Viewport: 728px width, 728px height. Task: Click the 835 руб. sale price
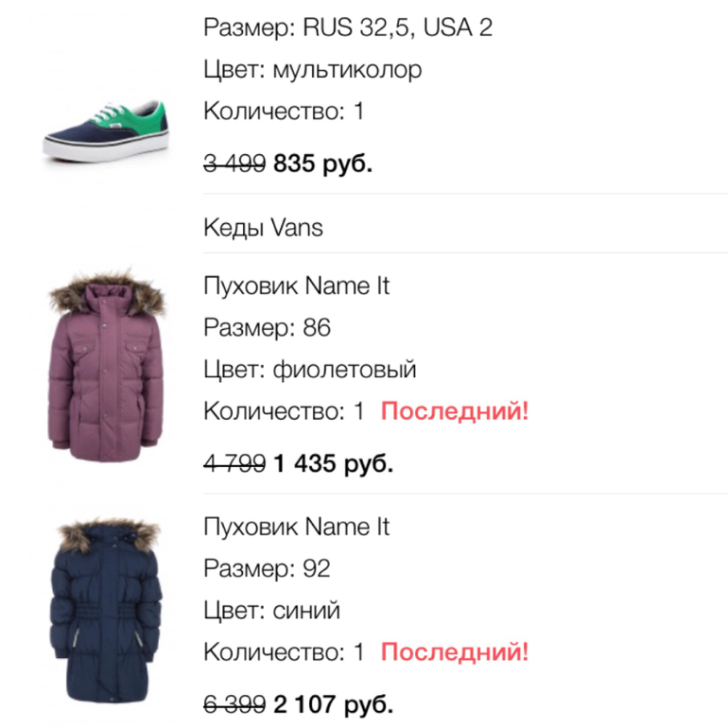click(323, 164)
